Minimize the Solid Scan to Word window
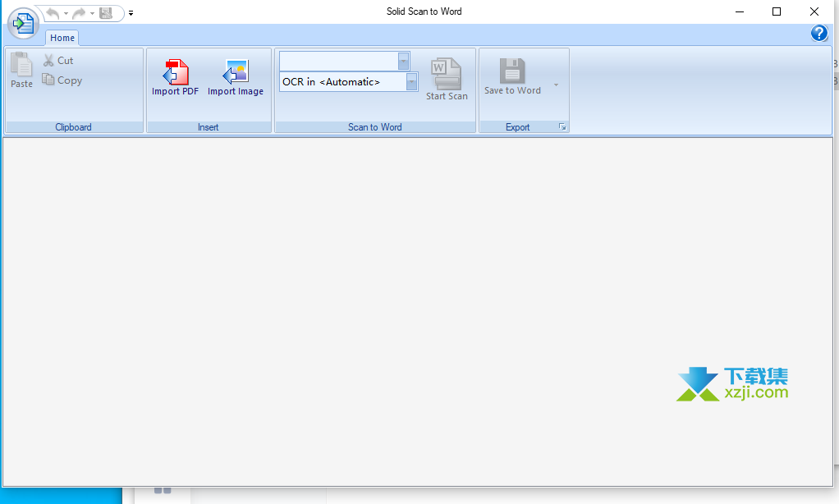839x504 pixels. 740,11
